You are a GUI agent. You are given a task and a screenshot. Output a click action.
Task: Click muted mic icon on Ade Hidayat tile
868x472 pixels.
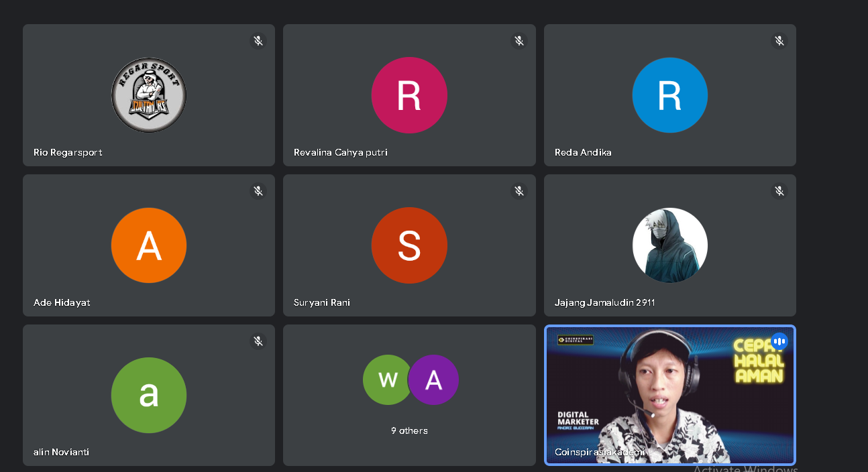[258, 191]
